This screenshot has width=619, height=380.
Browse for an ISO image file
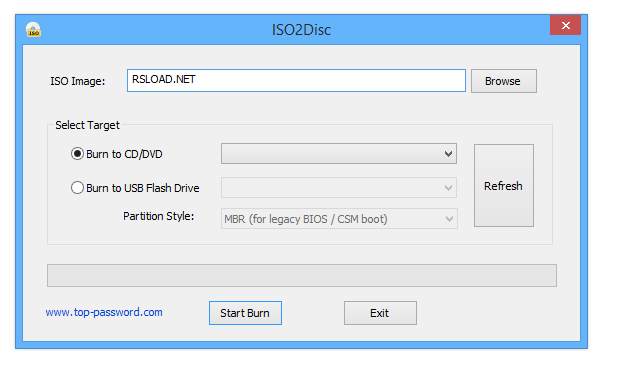[x=504, y=81]
